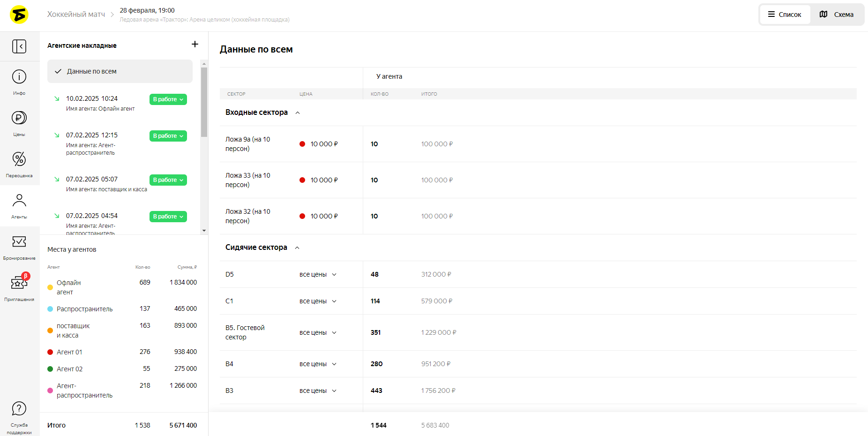Collapse the Входные сектора group
The image size is (868, 436).
(x=298, y=113)
